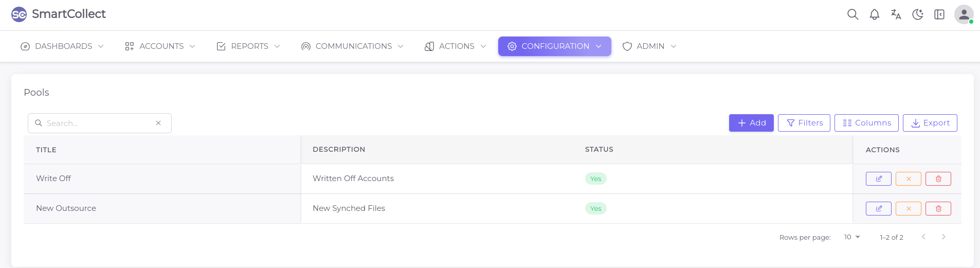
Task: Open the user profile avatar
Action: point(963,14)
